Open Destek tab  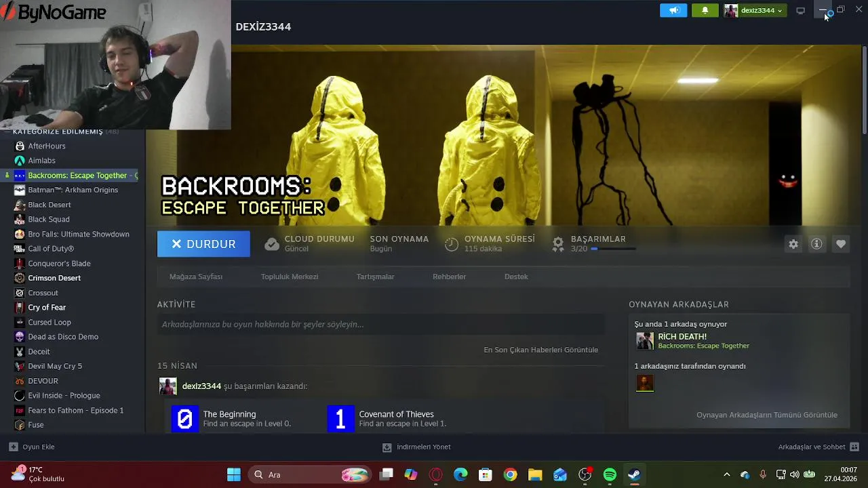(x=516, y=277)
